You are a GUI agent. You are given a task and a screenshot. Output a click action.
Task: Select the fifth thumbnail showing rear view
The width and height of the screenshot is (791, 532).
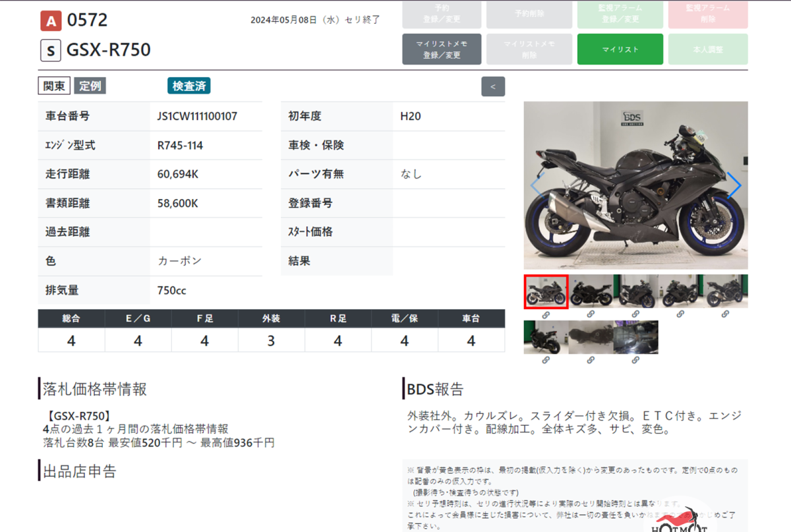(x=726, y=291)
